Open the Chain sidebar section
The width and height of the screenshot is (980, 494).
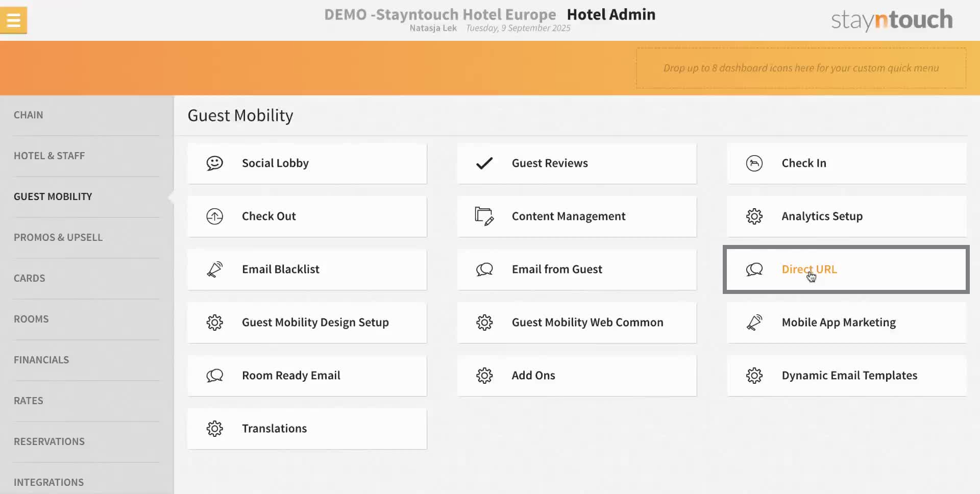pyautogui.click(x=87, y=115)
